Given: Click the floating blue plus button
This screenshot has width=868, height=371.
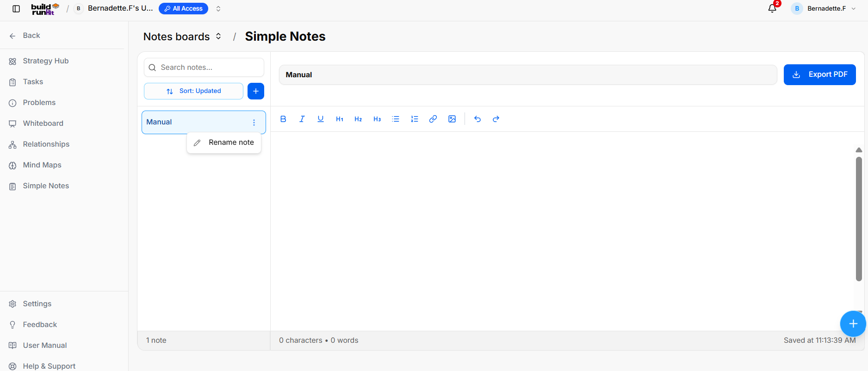Looking at the screenshot, I should coord(853,324).
